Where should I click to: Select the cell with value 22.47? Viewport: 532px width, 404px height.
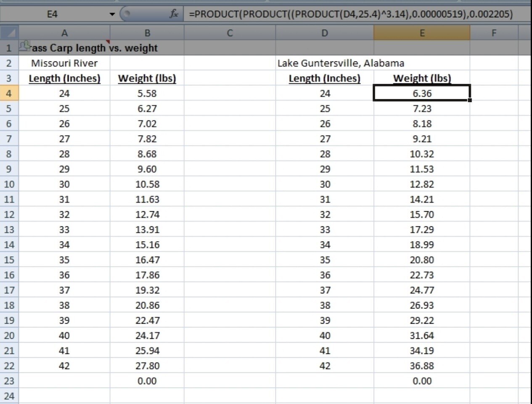[147, 321]
